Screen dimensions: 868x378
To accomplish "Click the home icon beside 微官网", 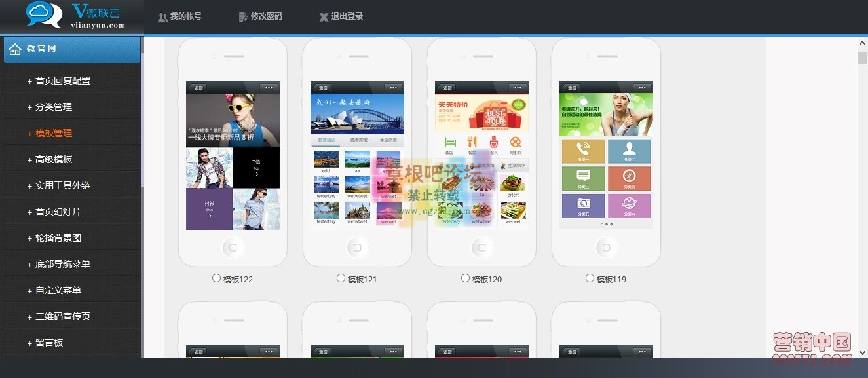I will click(x=15, y=49).
